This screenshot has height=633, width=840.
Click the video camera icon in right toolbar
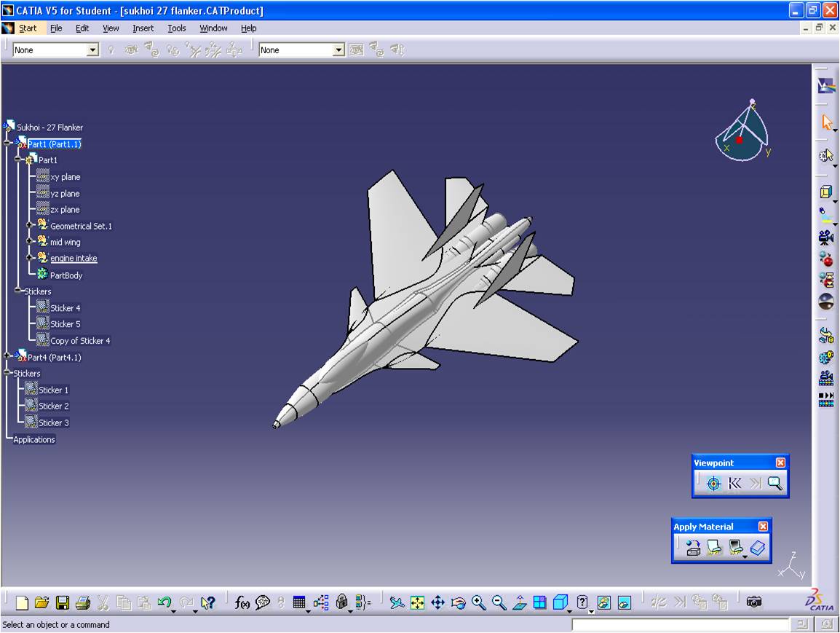point(826,237)
